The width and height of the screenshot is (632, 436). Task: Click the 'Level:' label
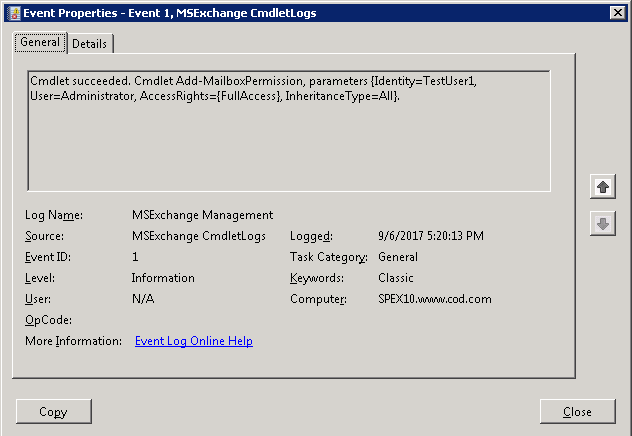coord(40,278)
